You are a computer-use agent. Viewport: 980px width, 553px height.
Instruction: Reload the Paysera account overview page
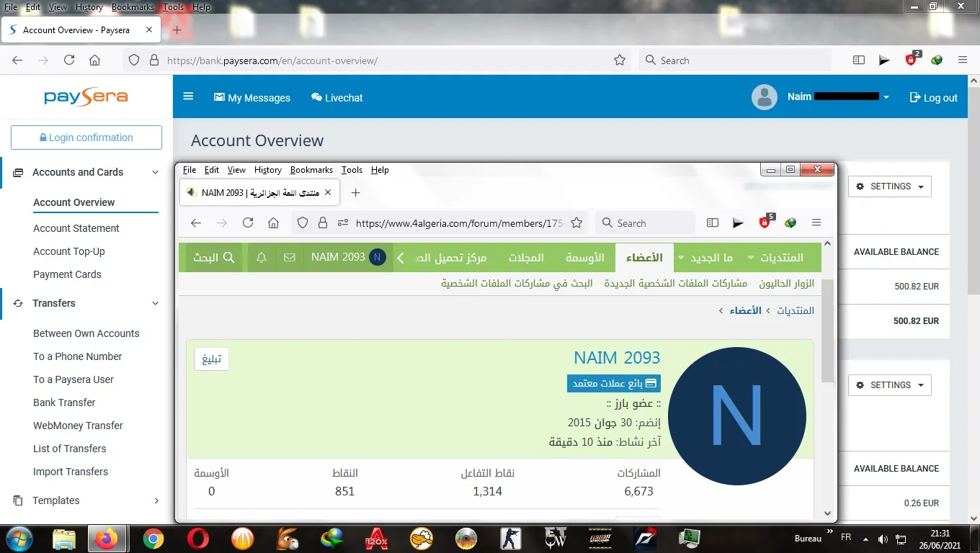(x=69, y=60)
